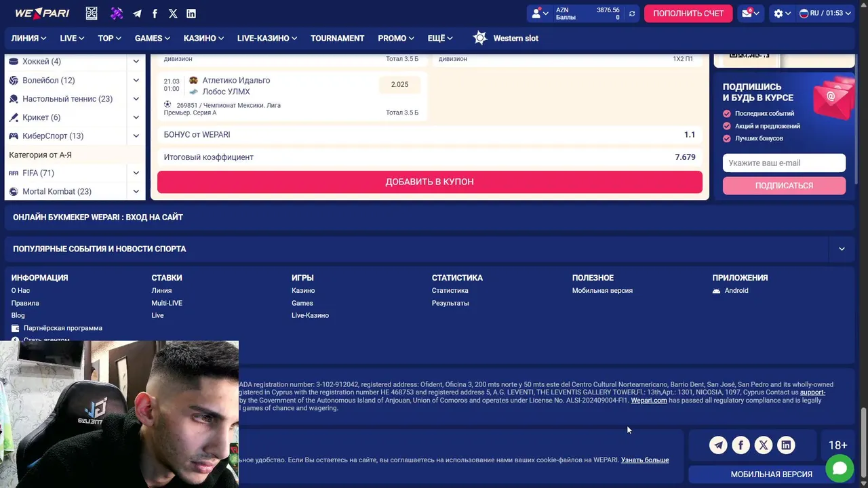
Task: Expand the Хоккей category chevron
Action: (x=136, y=62)
